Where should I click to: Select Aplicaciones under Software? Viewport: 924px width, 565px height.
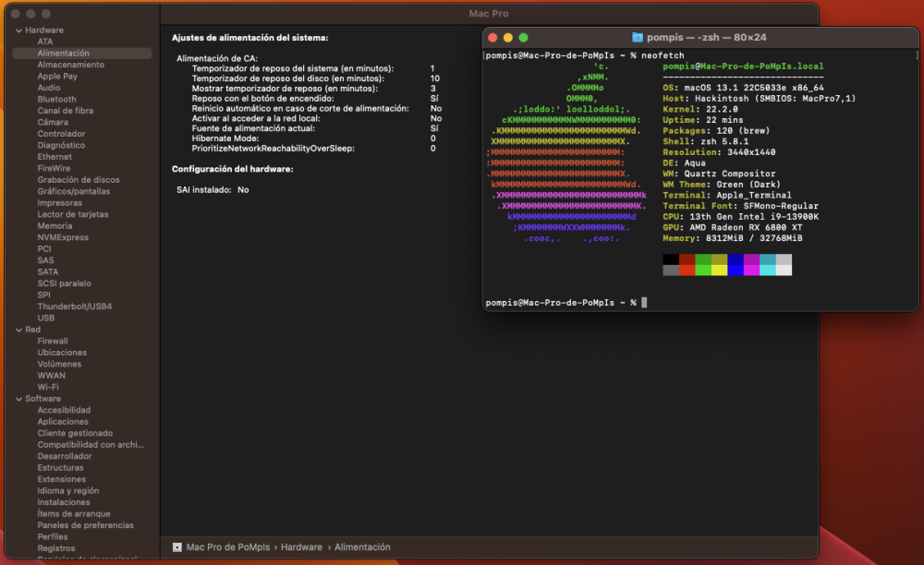63,421
